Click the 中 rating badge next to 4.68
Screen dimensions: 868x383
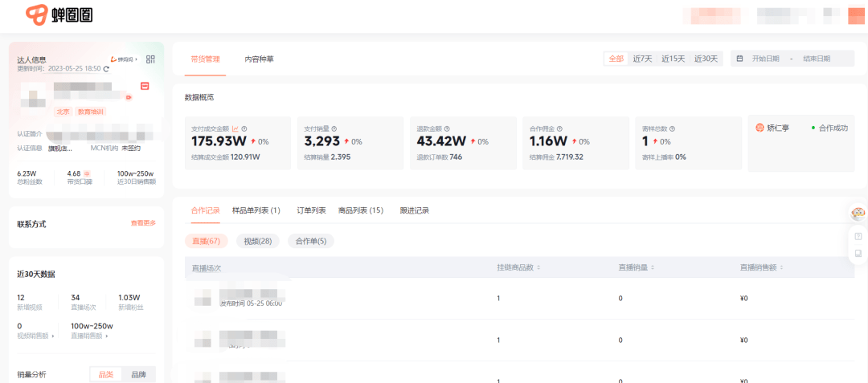point(87,173)
